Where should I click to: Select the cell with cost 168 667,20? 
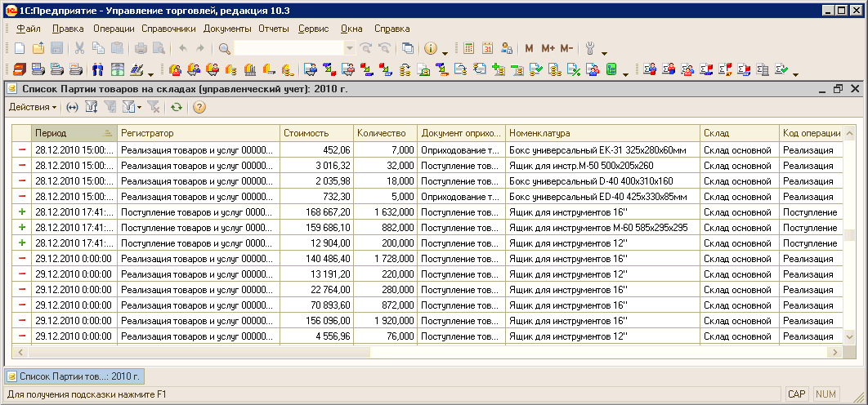click(316, 212)
